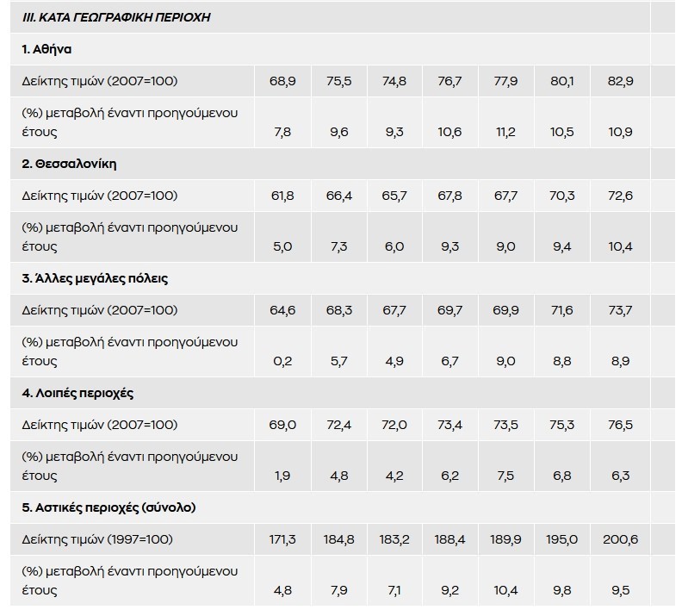Click the Athens index value 82,9
Image resolution: width=688 pixels, height=616 pixels.
[x=620, y=81]
